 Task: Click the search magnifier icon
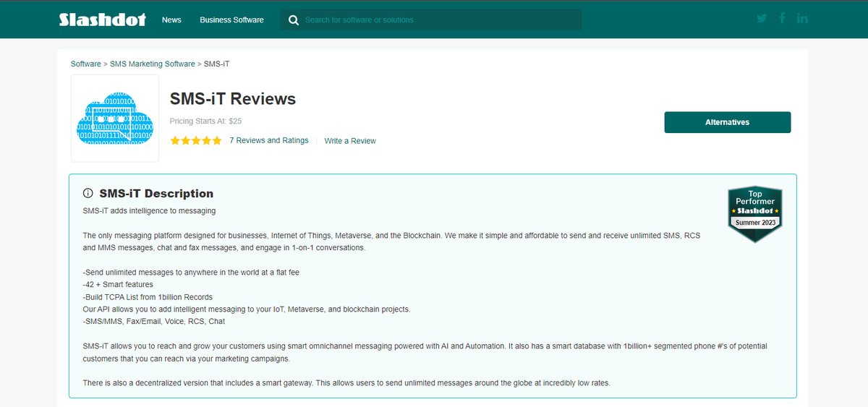[x=293, y=20]
